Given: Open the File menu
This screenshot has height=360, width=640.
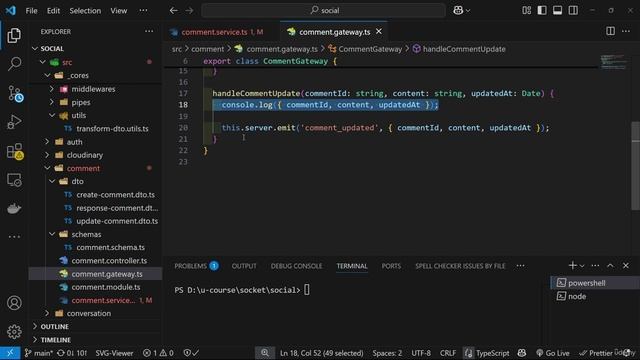Looking at the screenshot, I should click(31, 11).
